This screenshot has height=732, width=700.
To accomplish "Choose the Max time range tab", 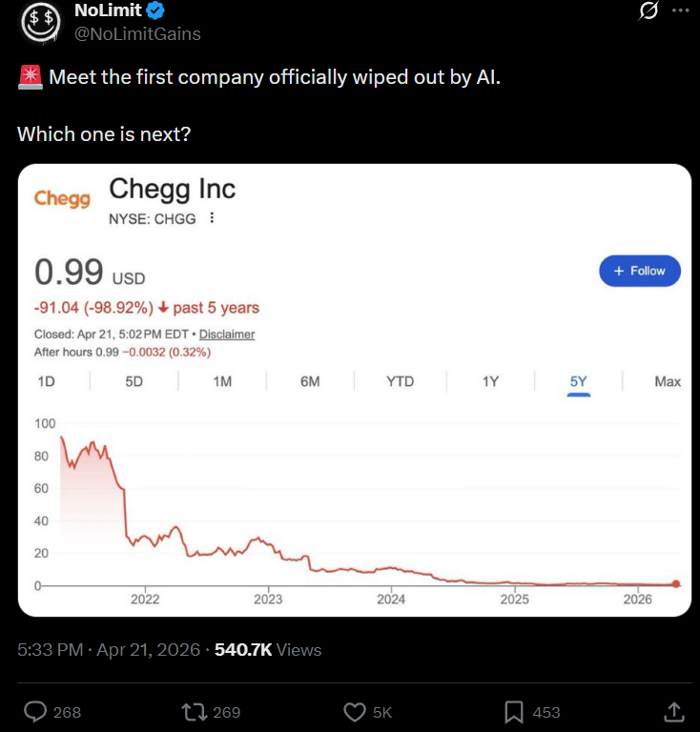I will point(668,381).
